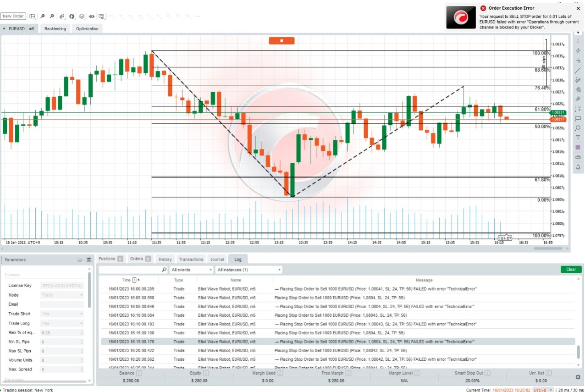Open log settings gear icon
Screen dimensions: 585x392
click(578, 377)
